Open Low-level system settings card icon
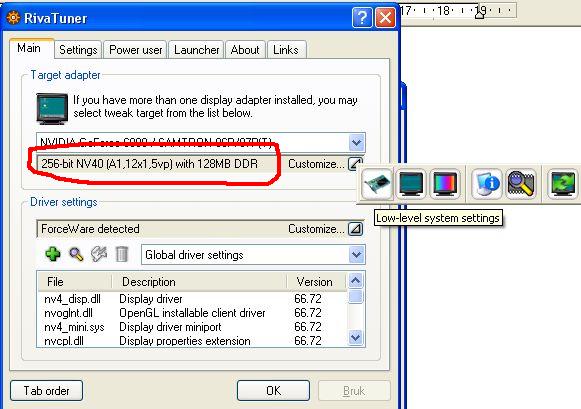Viewport: 581px width, 409px height. coord(377,184)
